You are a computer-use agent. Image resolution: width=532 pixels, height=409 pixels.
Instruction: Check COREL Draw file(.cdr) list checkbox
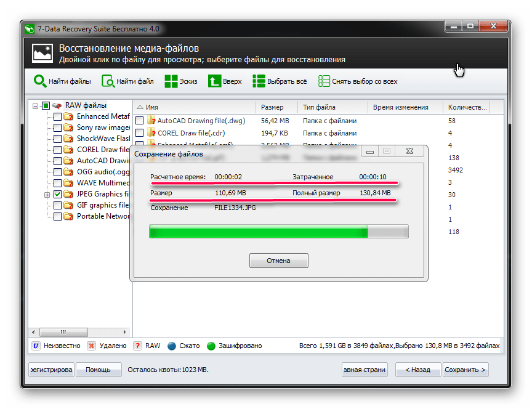[139, 132]
